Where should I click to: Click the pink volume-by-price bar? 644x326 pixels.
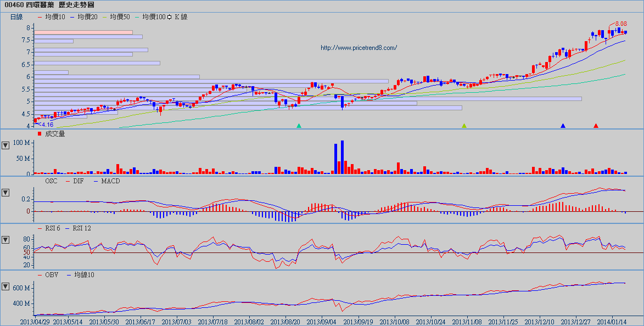83,32
